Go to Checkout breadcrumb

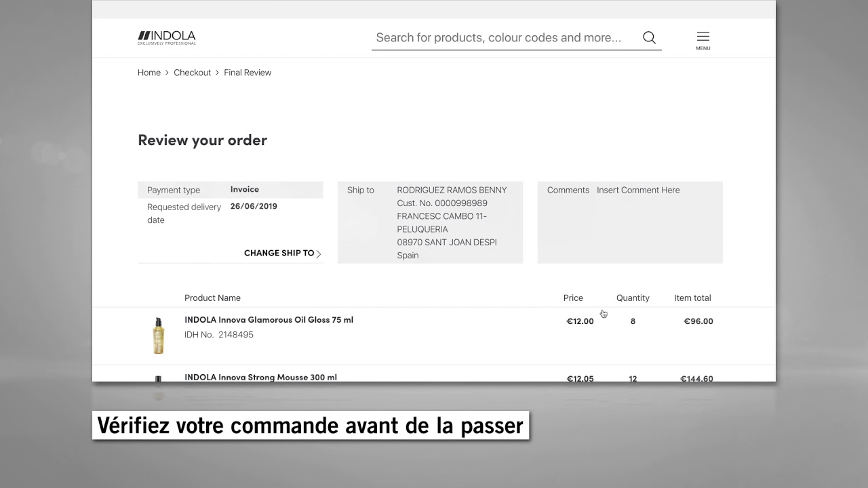(192, 73)
